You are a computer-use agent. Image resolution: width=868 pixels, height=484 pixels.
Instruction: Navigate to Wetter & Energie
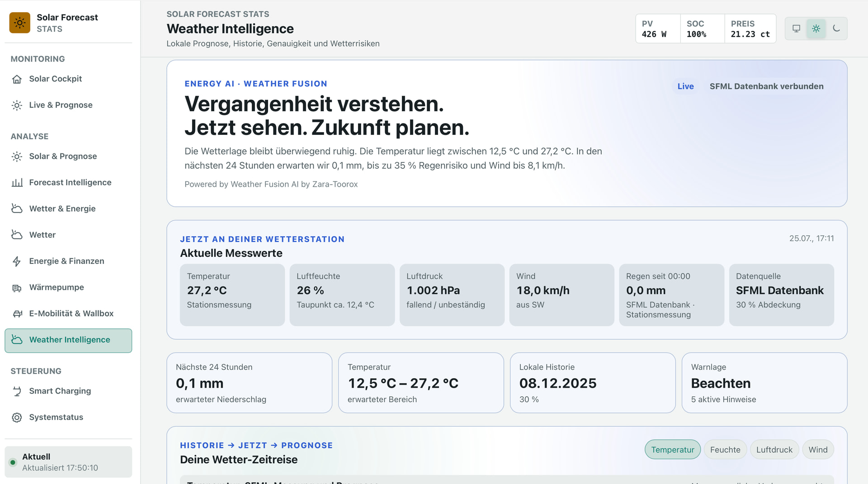[68, 209]
